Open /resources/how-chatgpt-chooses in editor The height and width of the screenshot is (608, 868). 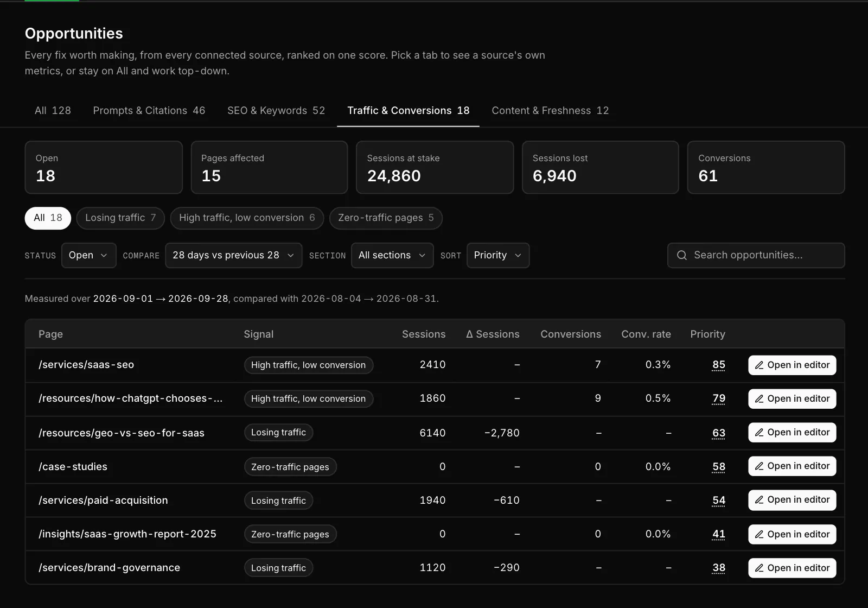(792, 399)
